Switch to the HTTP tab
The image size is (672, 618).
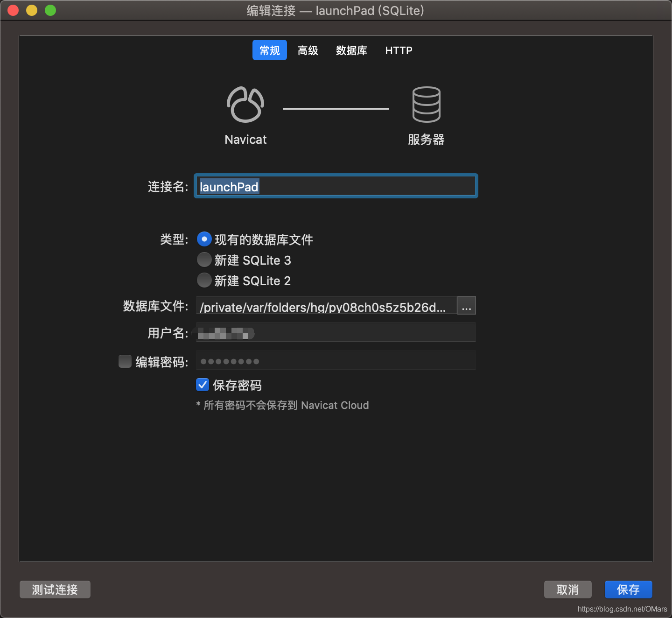click(x=399, y=50)
